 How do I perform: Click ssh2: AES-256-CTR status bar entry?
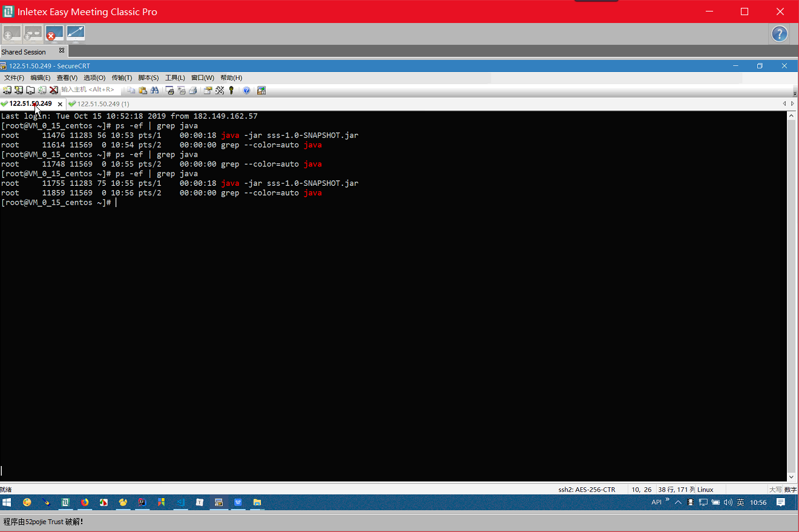(x=586, y=490)
